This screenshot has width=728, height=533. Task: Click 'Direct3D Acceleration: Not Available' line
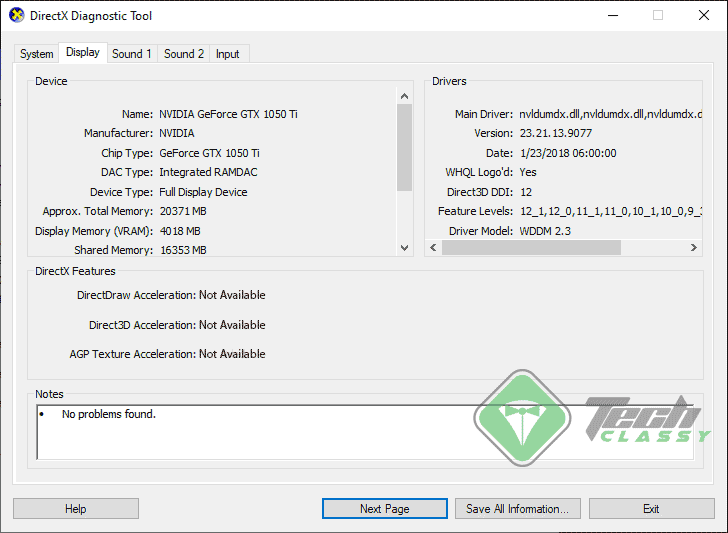pyautogui.click(x=177, y=325)
